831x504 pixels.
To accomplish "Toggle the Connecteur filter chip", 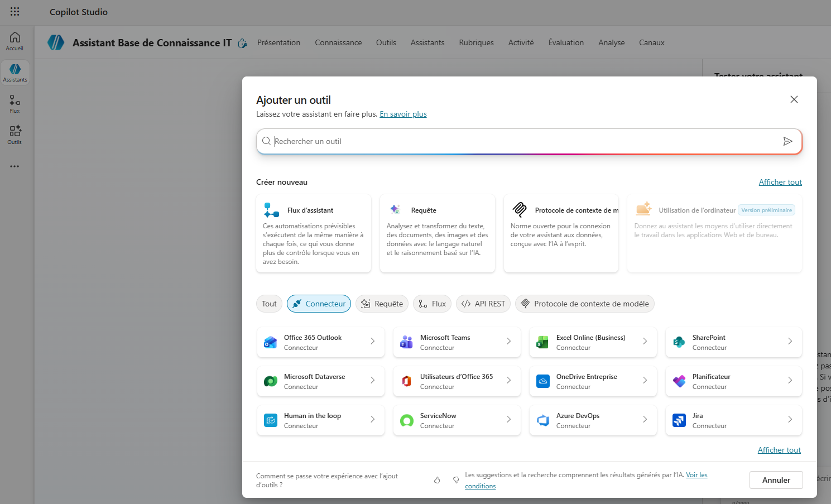I will pyautogui.click(x=319, y=304).
